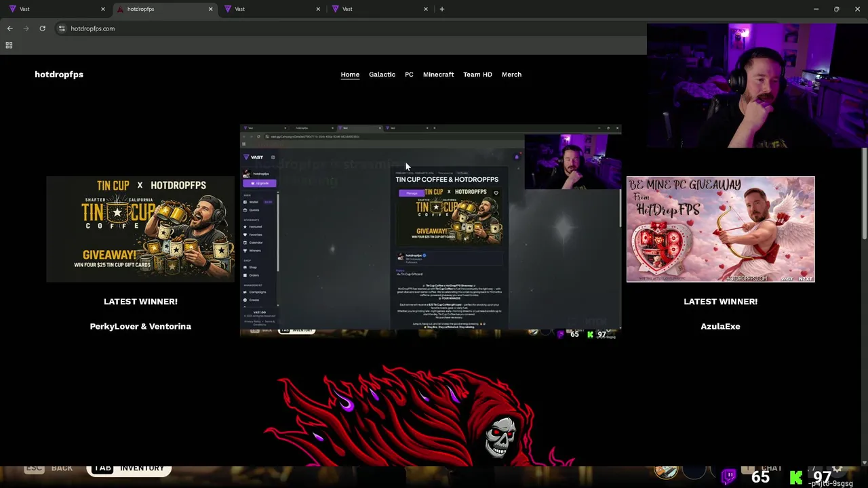The height and width of the screenshot is (488, 868).
Task: Go back to the previous page
Action: coord(9,28)
